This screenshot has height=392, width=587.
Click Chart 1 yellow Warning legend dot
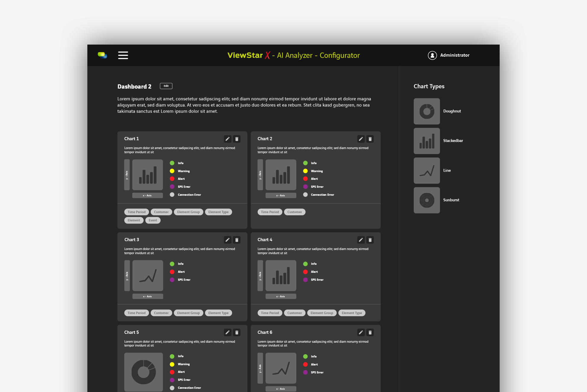tap(172, 171)
